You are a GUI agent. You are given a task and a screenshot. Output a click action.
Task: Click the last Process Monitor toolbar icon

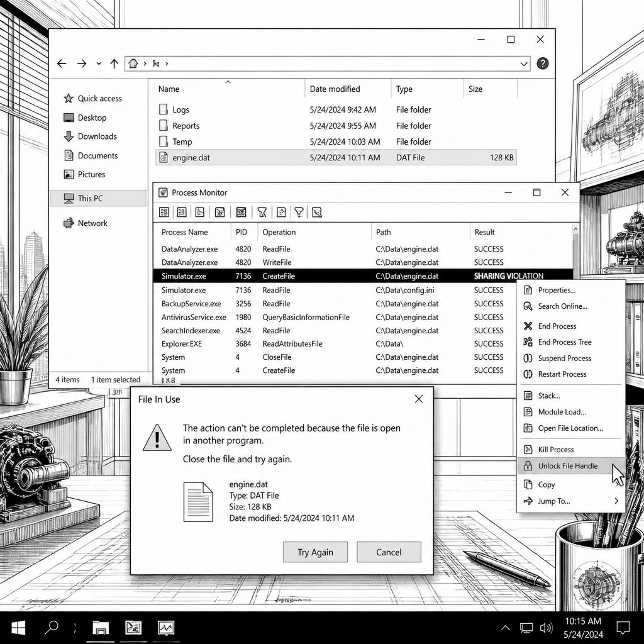317,212
